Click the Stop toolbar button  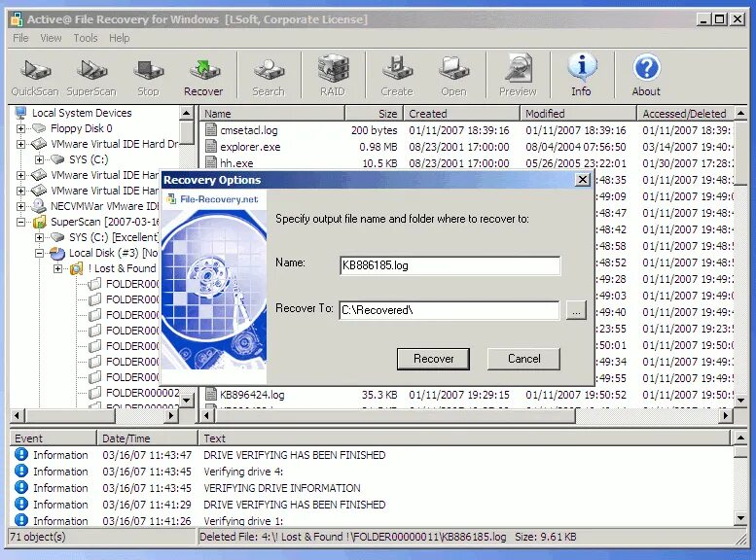tap(148, 77)
